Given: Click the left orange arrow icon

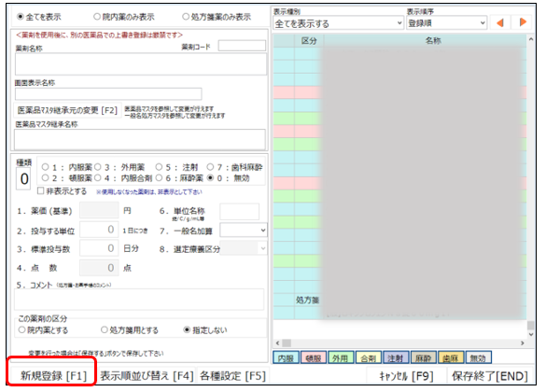Looking at the screenshot, I should click(500, 23).
